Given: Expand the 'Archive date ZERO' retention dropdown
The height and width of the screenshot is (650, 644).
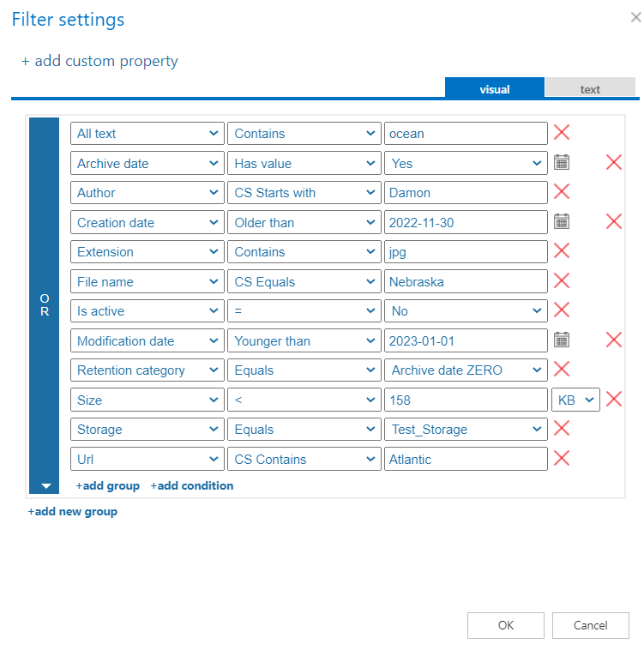Looking at the screenshot, I should click(466, 370).
